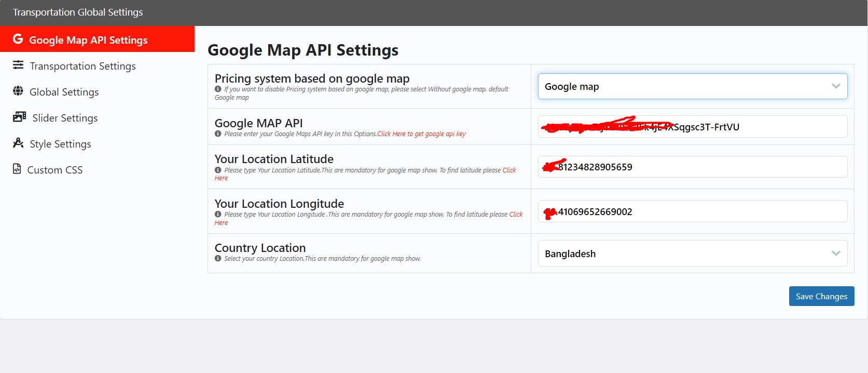Image resolution: width=868 pixels, height=373 pixels.
Task: Click the chevron arrow of Country Location select
Action: (x=836, y=254)
